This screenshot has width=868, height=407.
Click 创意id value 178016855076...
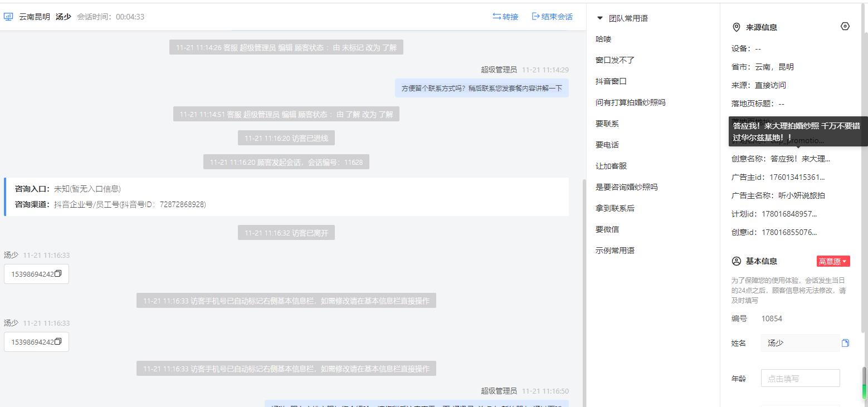789,233
